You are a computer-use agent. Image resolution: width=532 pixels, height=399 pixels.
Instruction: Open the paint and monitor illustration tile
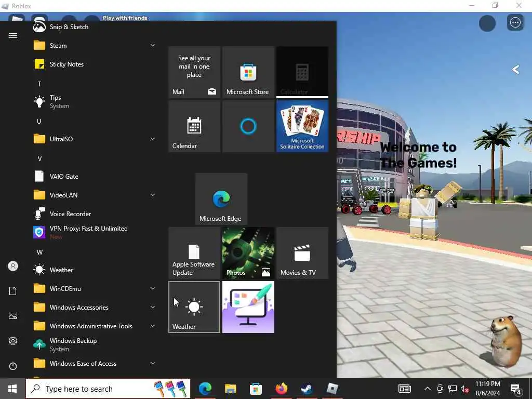248,307
